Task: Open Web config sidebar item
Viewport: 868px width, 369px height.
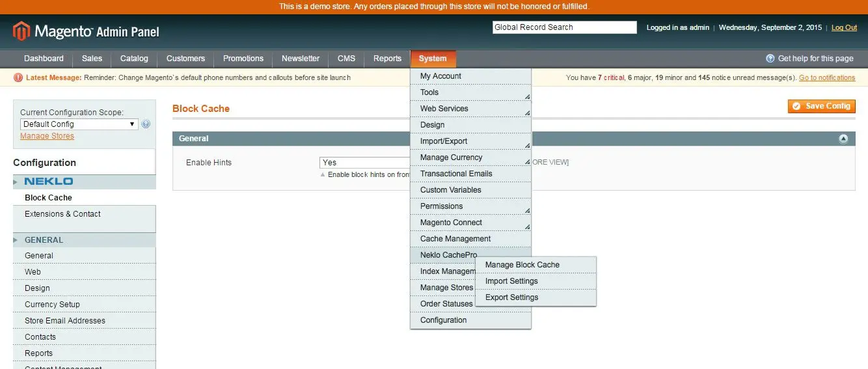Action: [84, 272]
